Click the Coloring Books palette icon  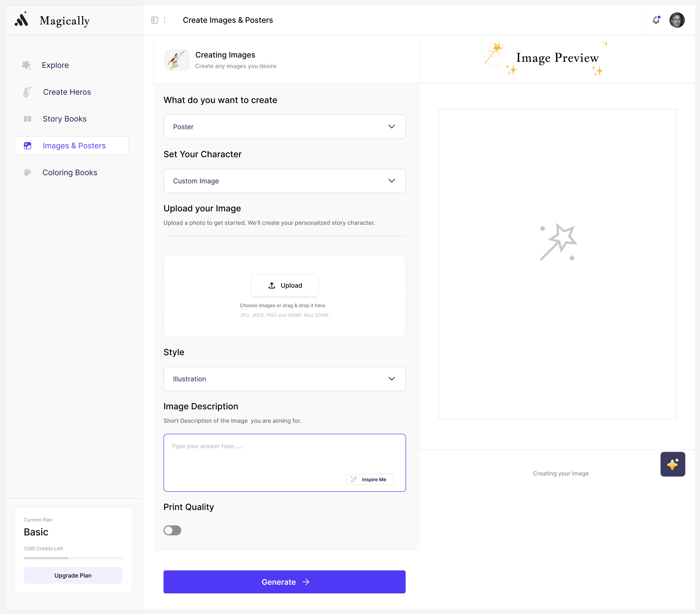[x=27, y=173]
